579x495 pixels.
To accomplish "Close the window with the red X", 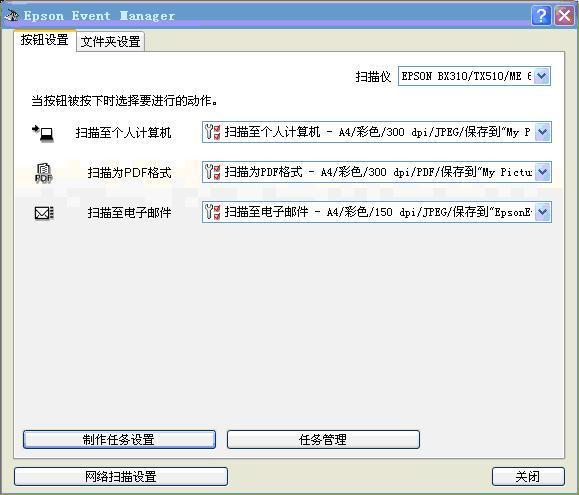I will click(564, 16).
